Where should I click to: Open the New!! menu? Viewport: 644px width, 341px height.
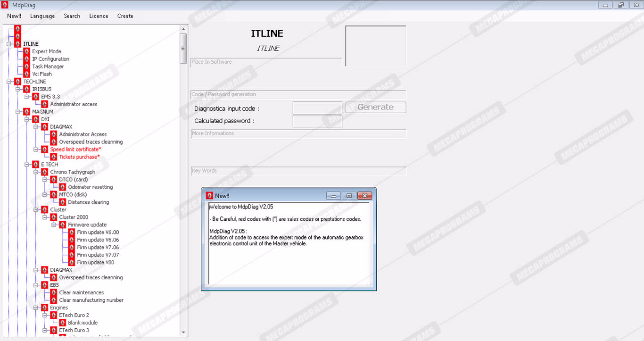[14, 16]
